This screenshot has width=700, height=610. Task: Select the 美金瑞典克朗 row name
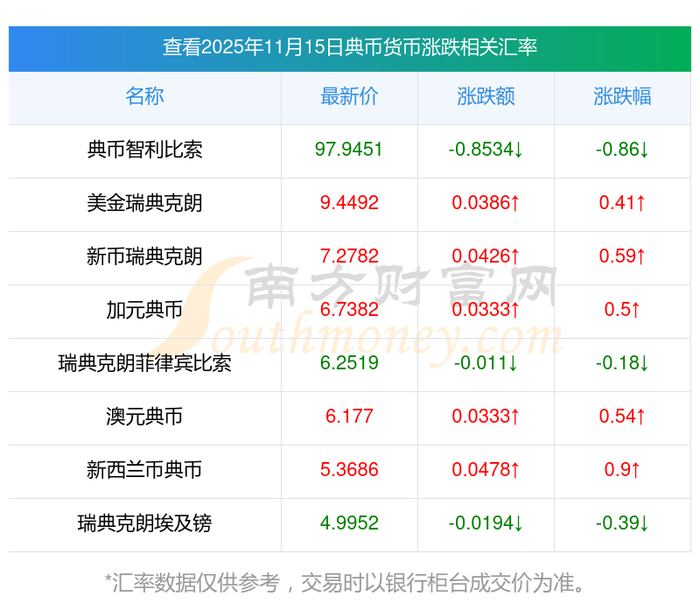(x=144, y=203)
